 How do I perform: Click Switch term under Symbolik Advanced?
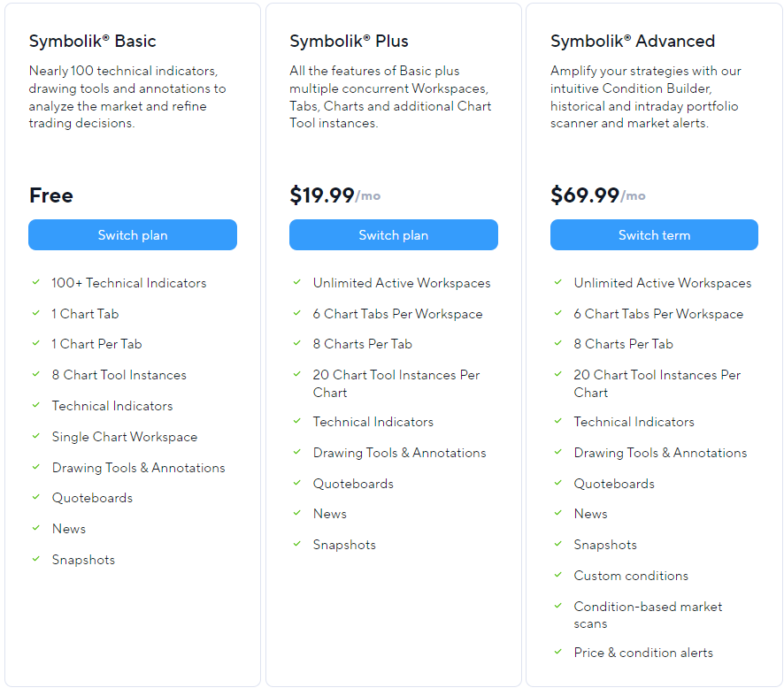(x=654, y=235)
